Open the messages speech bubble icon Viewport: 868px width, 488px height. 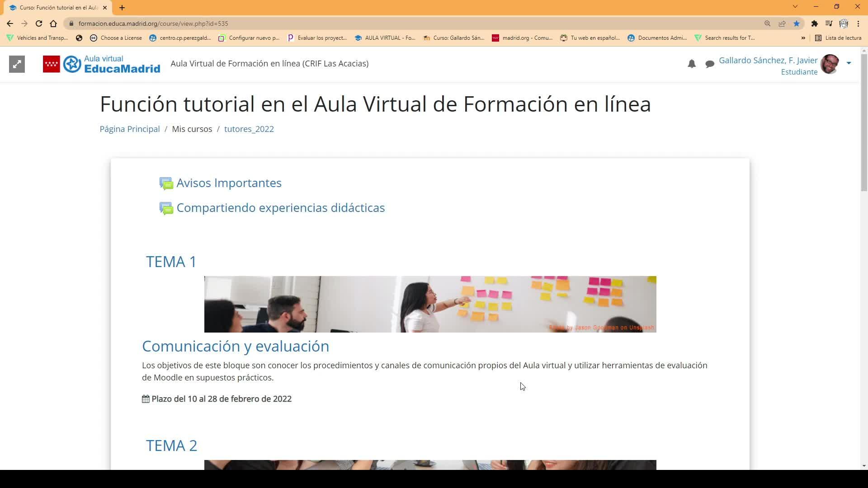(710, 64)
